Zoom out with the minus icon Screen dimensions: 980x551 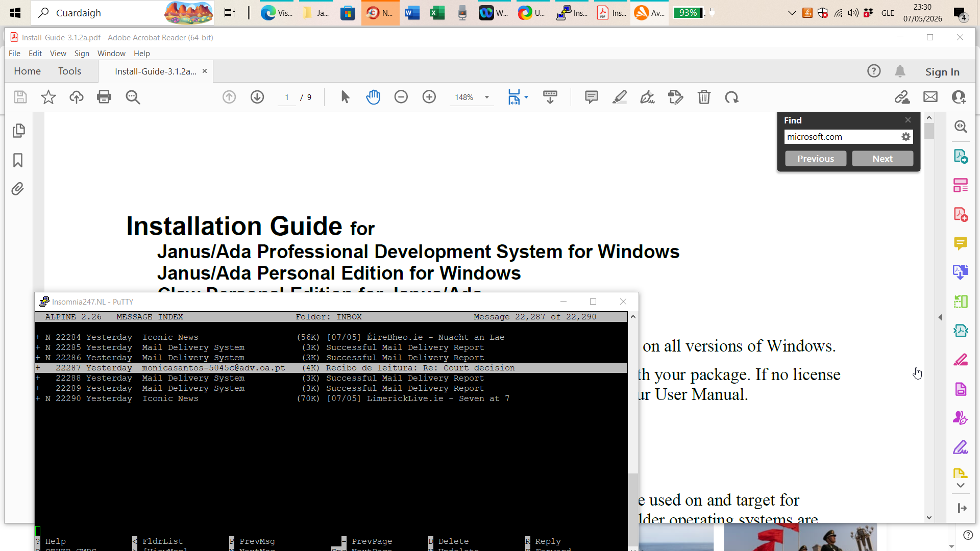tap(401, 97)
